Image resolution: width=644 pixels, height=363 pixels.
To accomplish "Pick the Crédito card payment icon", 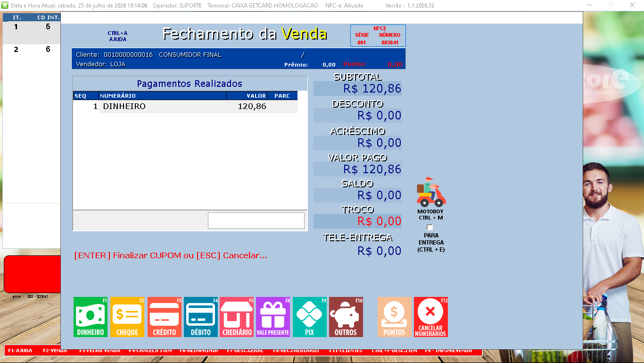I will coord(165,317).
